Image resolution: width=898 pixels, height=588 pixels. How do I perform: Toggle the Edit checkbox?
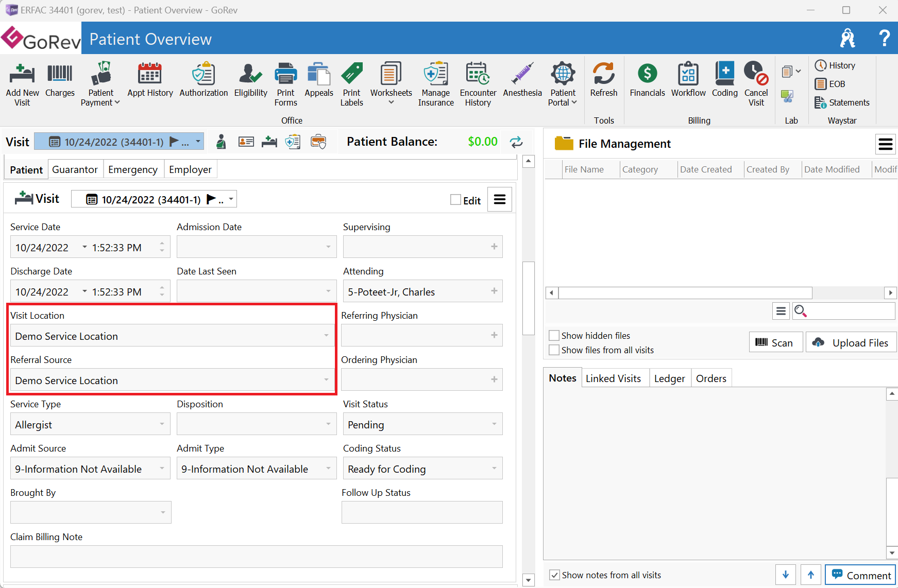tap(455, 200)
